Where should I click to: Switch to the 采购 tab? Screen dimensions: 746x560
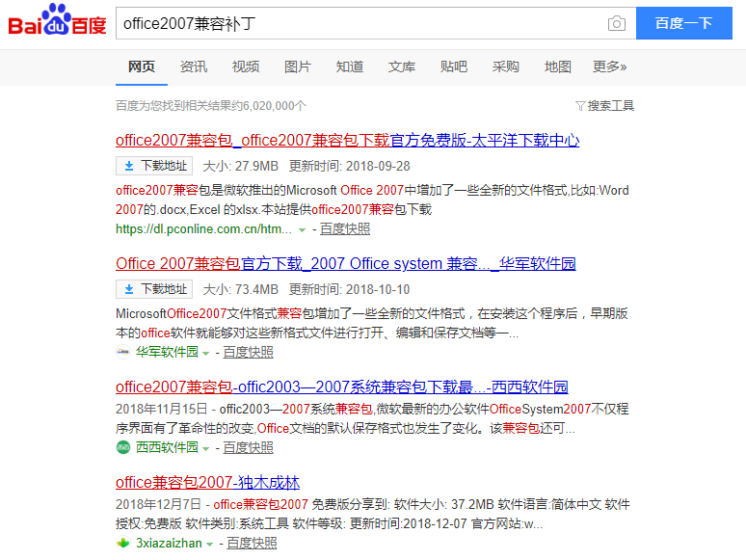click(506, 67)
